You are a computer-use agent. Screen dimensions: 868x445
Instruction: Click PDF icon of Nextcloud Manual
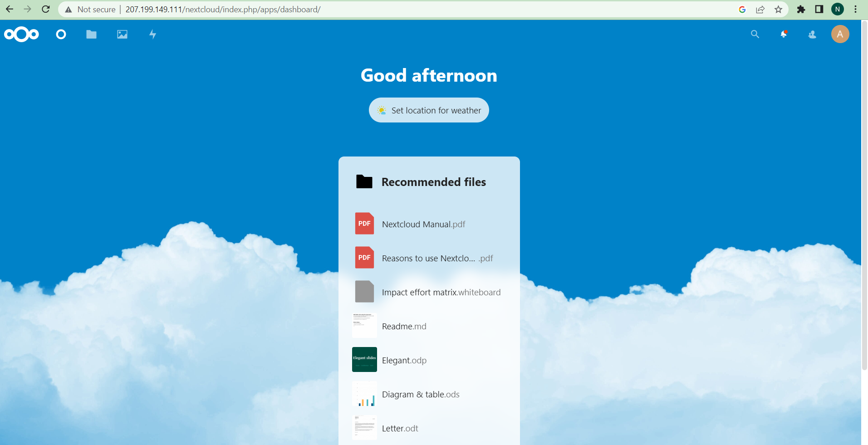coord(364,224)
